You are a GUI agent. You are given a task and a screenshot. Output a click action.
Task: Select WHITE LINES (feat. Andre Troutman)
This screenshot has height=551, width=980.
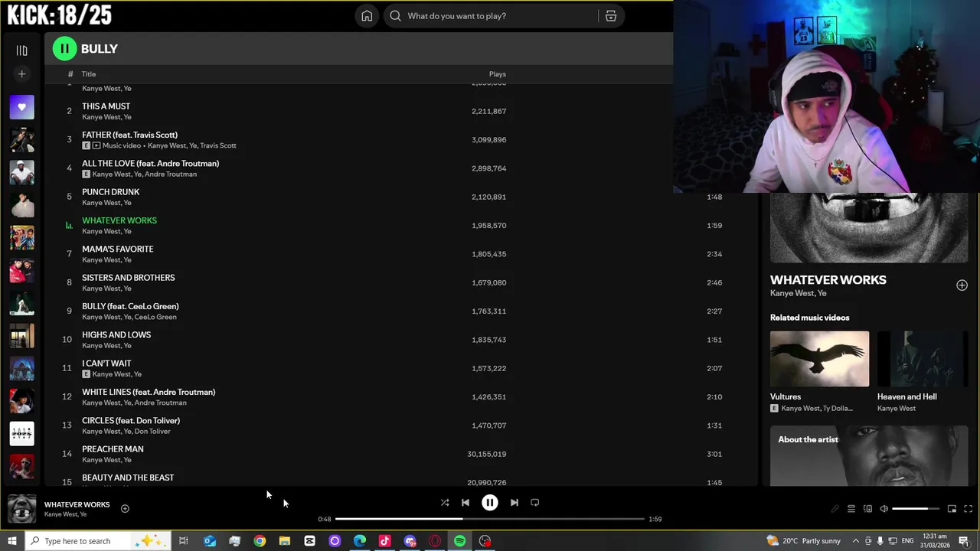(149, 392)
